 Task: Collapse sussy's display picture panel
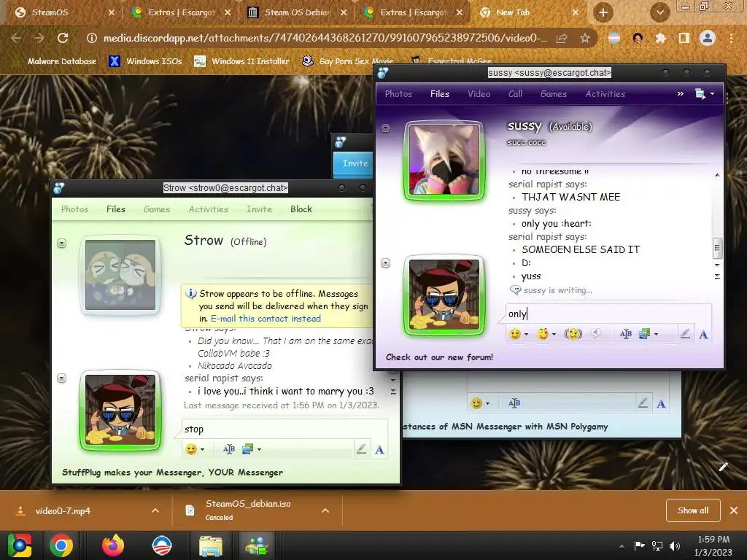tap(385, 128)
